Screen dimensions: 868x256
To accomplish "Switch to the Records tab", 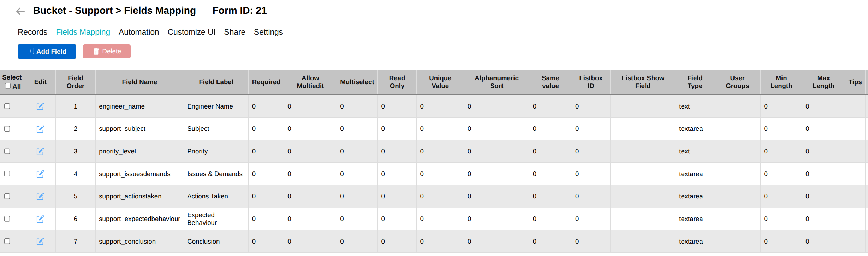I will tap(32, 32).
